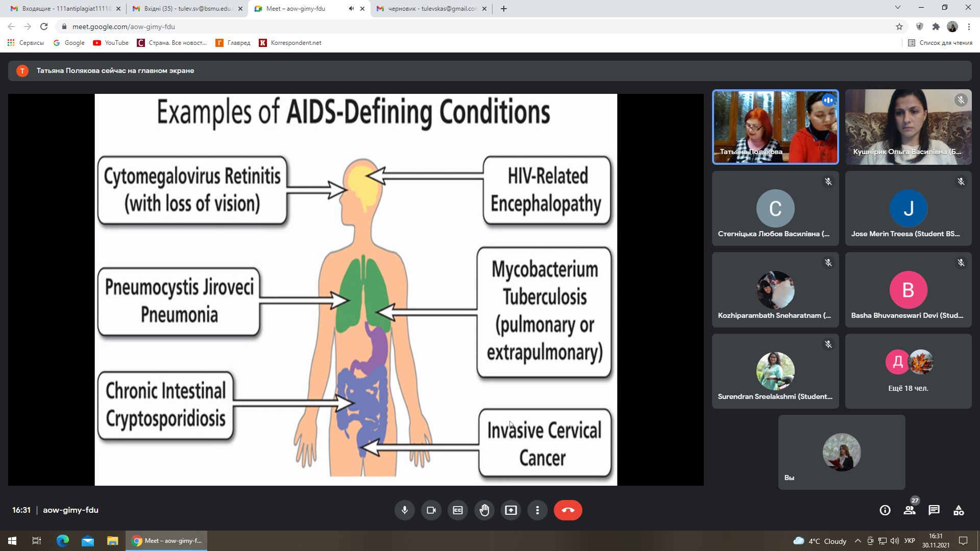Image resolution: width=980 pixels, height=551 pixels.
Task: Switch to черновик Gmail tab
Action: tap(431, 9)
